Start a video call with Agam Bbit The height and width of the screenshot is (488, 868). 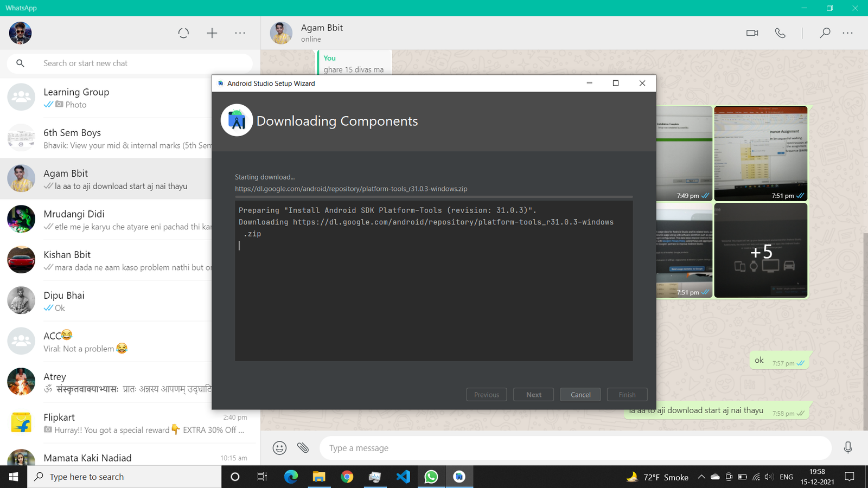coord(752,33)
